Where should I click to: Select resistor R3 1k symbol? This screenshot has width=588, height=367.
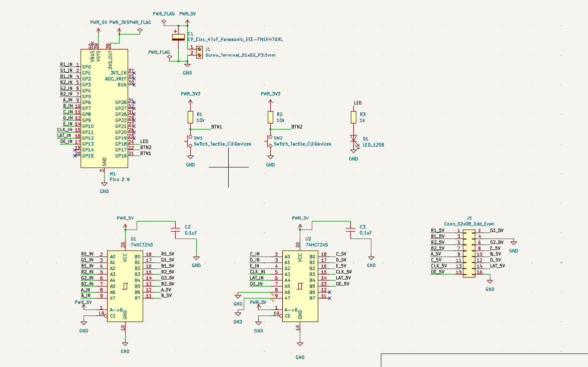tap(353, 117)
